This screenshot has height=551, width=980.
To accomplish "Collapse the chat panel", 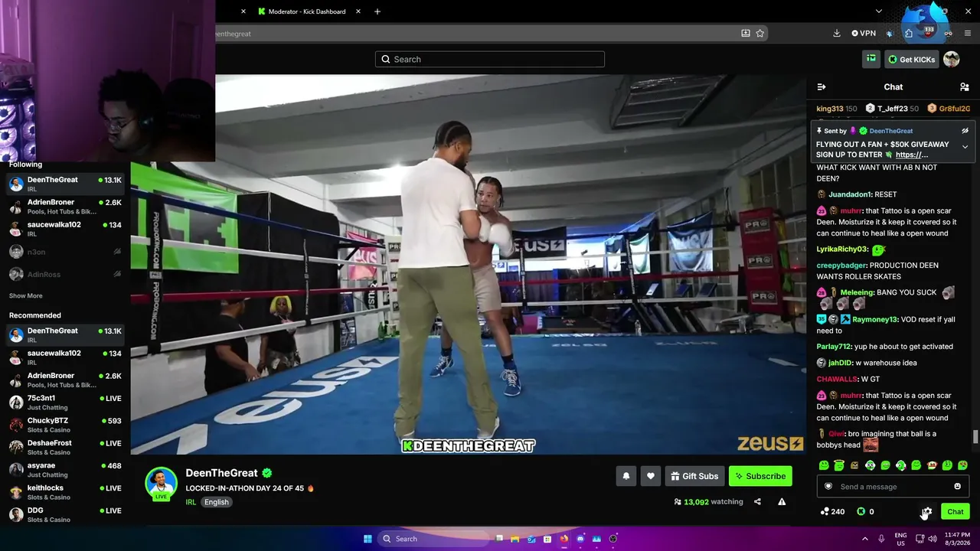I will pyautogui.click(x=822, y=87).
